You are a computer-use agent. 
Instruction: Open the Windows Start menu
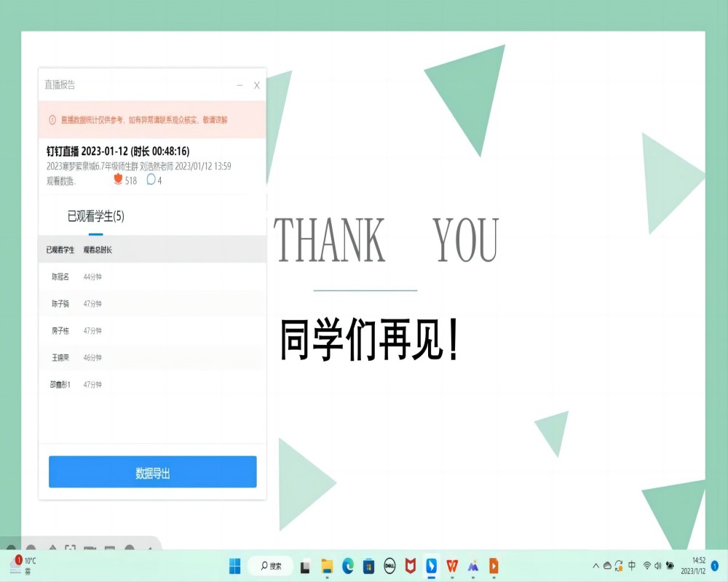point(235,566)
